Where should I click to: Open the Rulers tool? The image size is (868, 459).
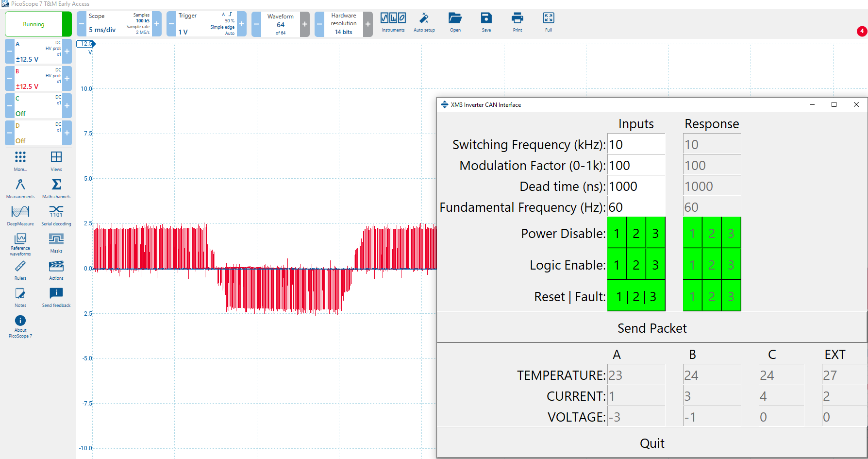(x=20, y=270)
